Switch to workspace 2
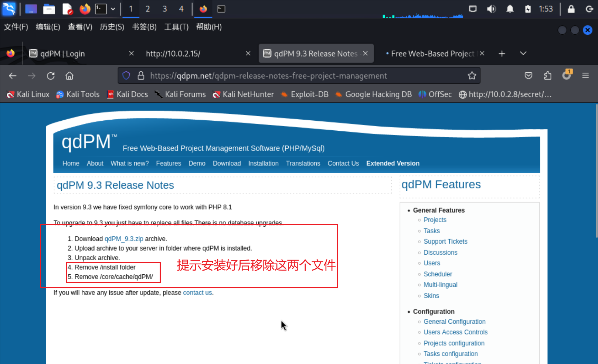Screen dimensions: 598x364 pos(147,9)
